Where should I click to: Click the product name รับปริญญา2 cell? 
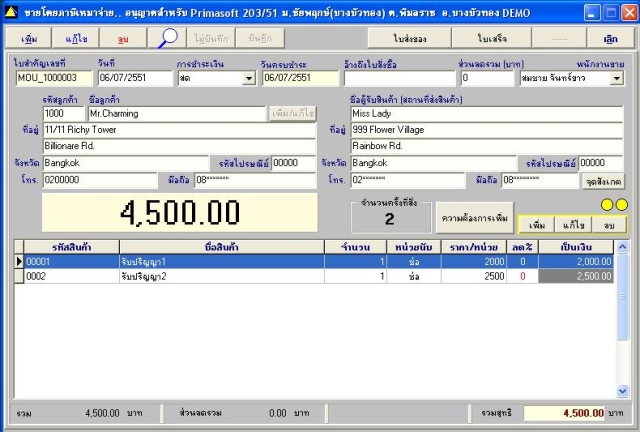click(x=222, y=276)
